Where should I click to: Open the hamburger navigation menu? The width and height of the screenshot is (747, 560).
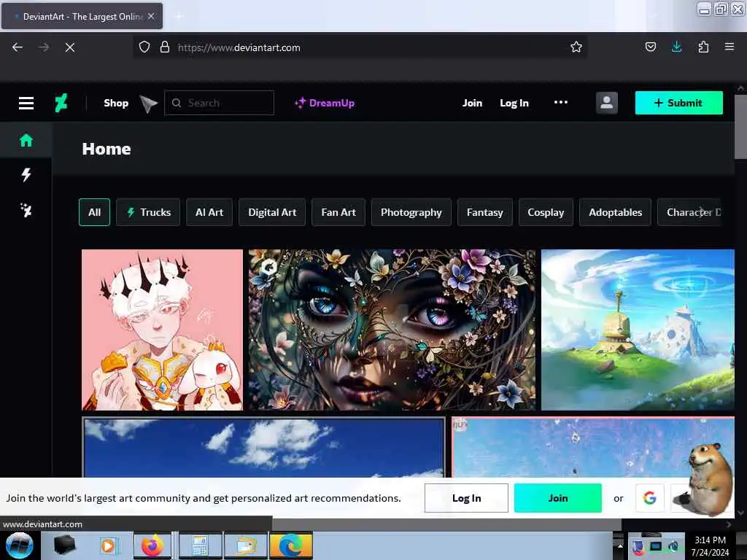pyautogui.click(x=26, y=103)
